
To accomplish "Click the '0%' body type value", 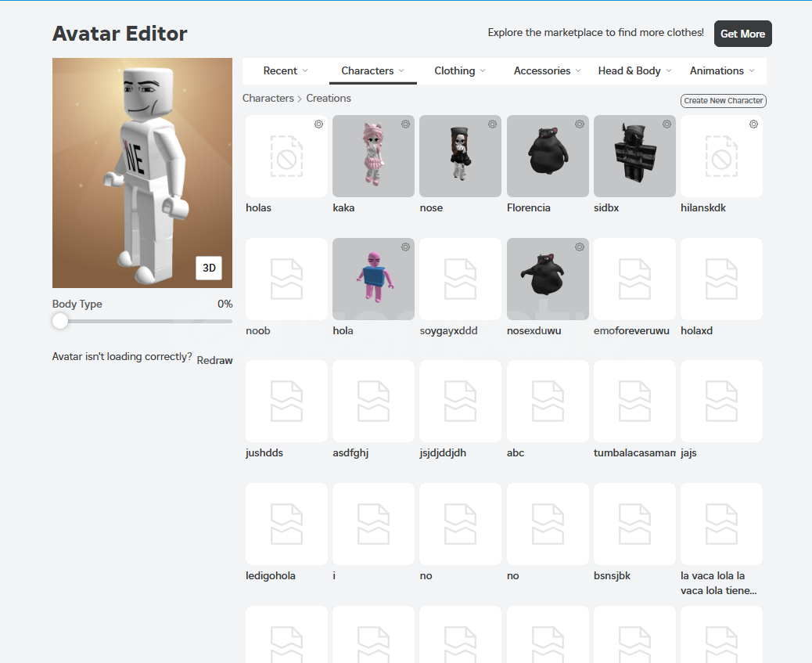I will tap(225, 304).
